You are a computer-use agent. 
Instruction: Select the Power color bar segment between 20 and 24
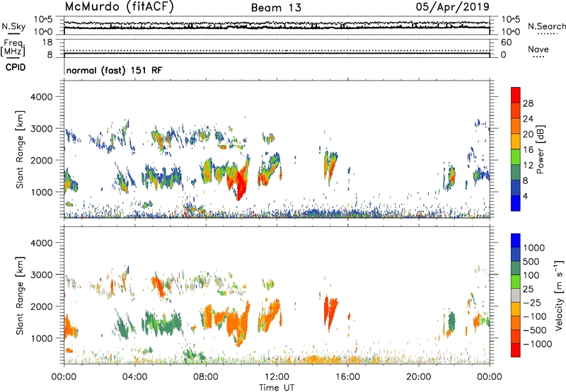click(x=516, y=126)
